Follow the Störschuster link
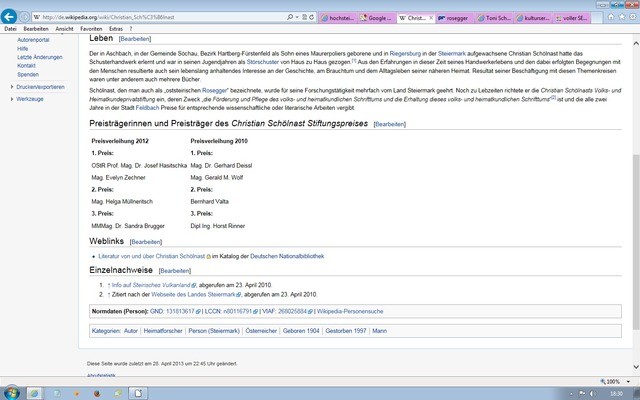 [x=262, y=62]
